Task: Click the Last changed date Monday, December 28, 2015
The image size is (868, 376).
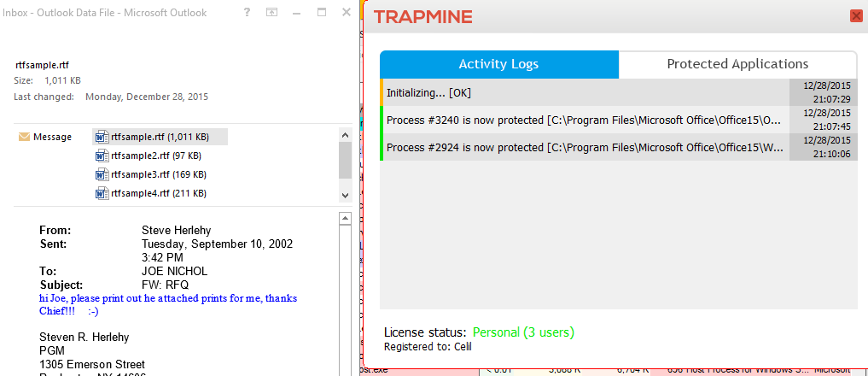Action: tap(147, 97)
